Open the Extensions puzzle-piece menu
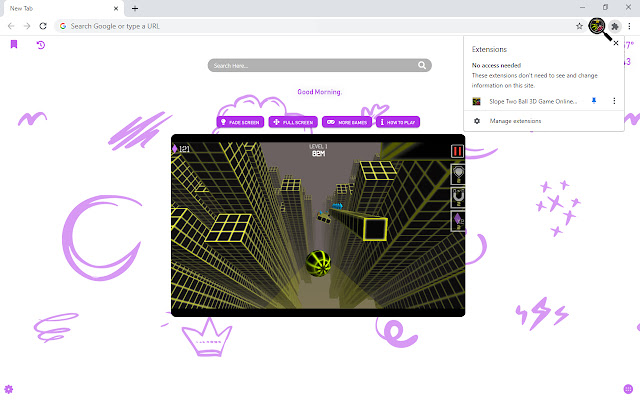Screen dimensions: 640x400 coord(615,27)
